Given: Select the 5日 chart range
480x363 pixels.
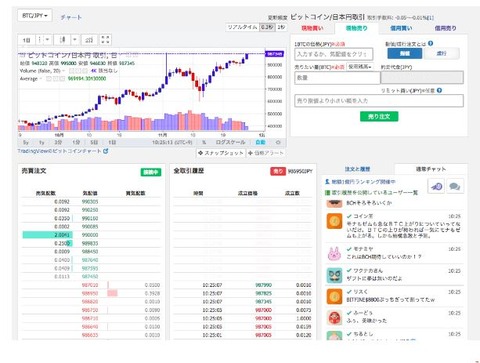Looking at the screenshot, I should tap(94, 142).
